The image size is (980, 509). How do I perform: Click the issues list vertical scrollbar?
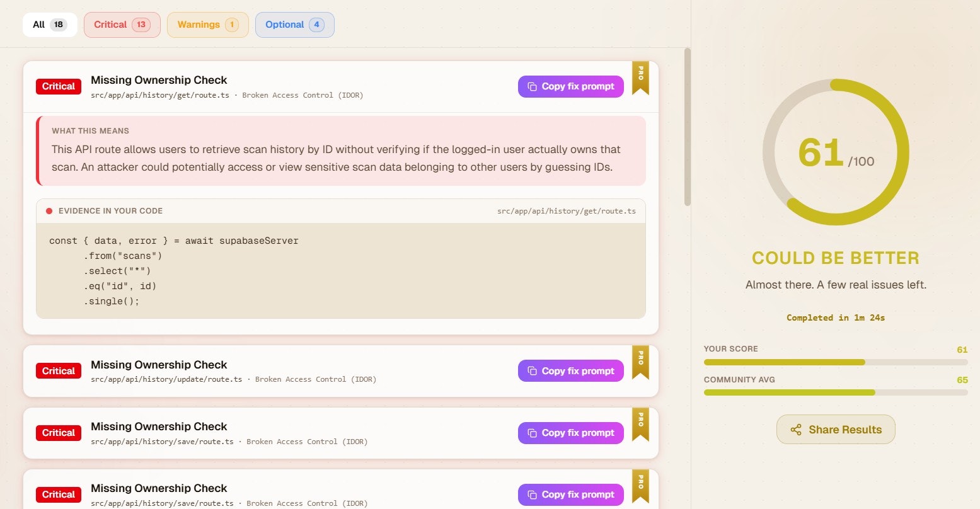pyautogui.click(x=688, y=127)
